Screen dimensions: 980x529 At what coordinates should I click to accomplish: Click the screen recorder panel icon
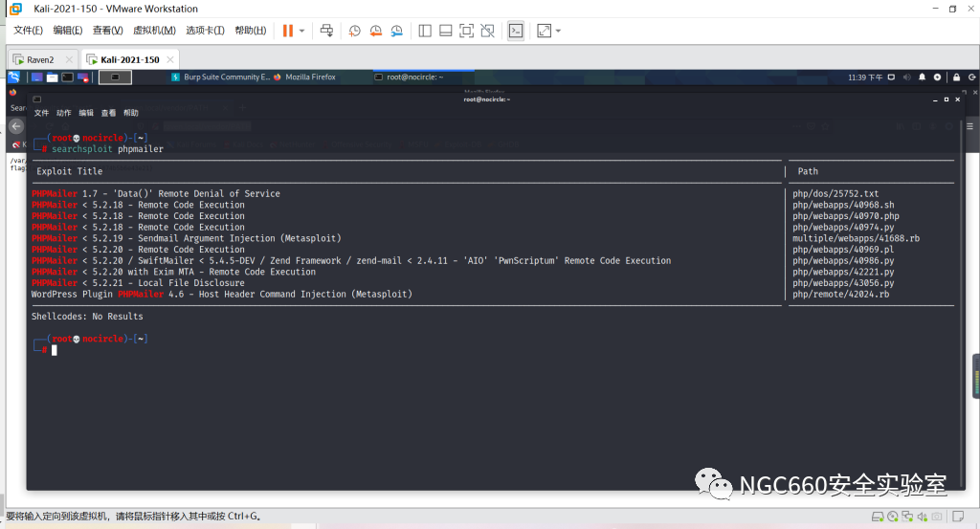point(82,77)
